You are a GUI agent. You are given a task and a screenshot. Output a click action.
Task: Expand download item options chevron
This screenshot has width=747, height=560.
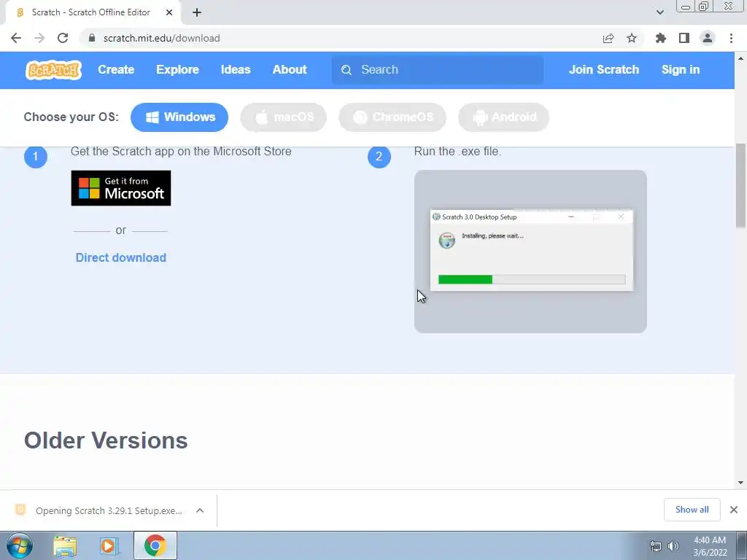pos(200,510)
